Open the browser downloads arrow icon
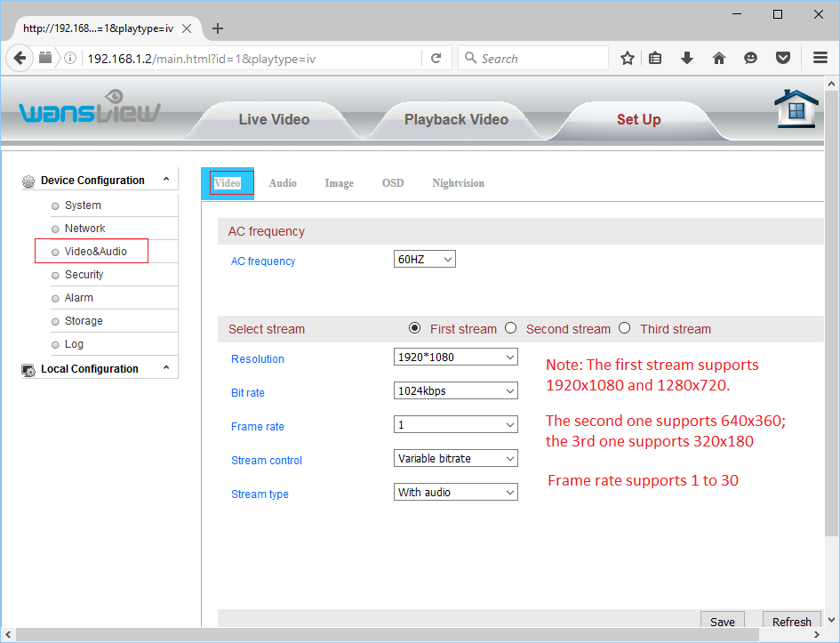The image size is (840, 643). click(x=687, y=59)
